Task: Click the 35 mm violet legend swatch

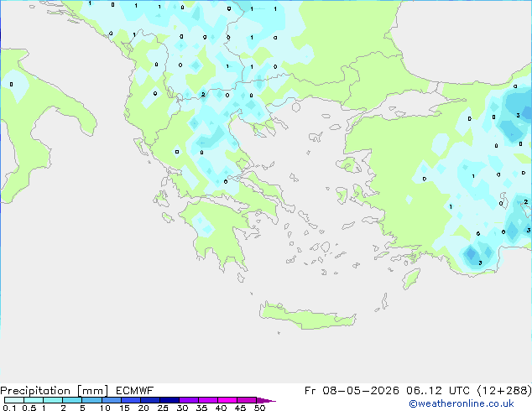Action: (207, 400)
